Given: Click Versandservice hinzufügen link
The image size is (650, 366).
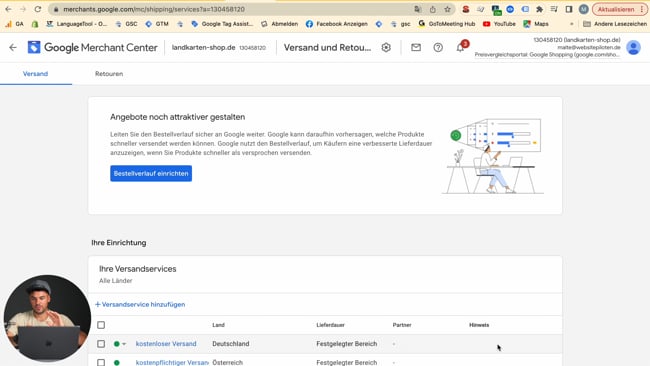Looking at the screenshot, I should (x=140, y=304).
